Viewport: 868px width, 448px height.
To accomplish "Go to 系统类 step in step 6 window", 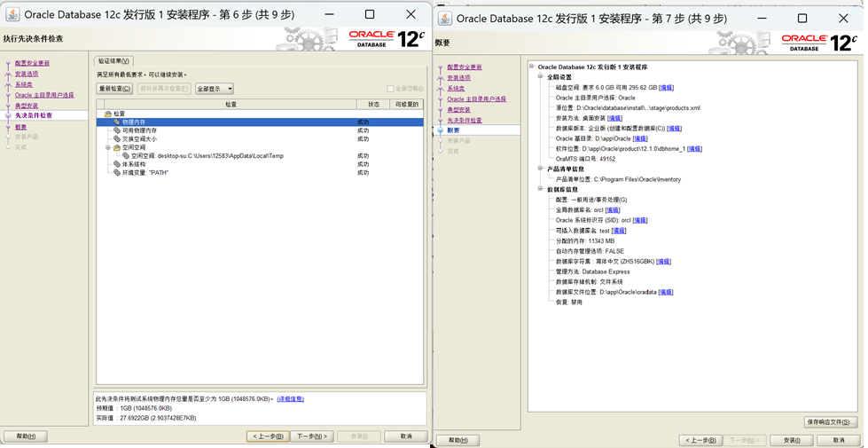I will 24,85.
